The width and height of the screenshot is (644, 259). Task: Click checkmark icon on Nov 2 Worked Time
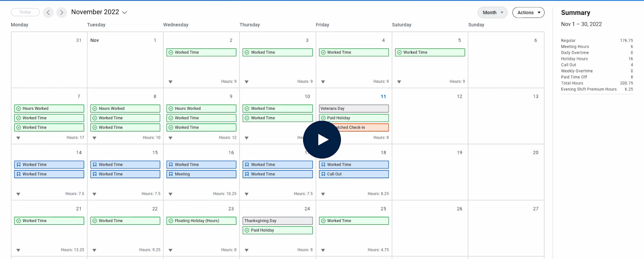point(171,52)
